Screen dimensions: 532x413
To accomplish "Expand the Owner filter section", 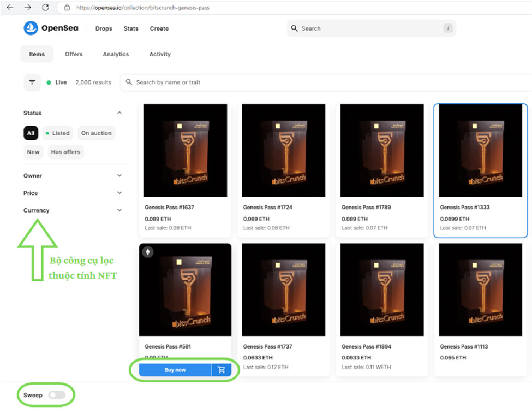I will (119, 175).
